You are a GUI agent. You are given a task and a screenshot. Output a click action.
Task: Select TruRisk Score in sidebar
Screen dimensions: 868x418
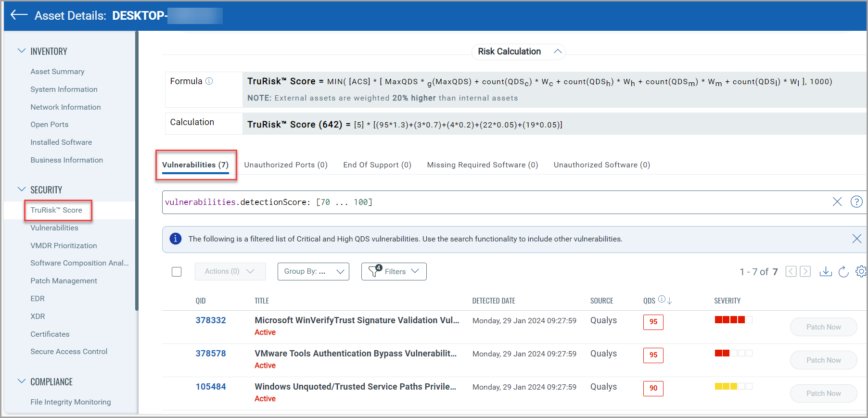tap(56, 210)
